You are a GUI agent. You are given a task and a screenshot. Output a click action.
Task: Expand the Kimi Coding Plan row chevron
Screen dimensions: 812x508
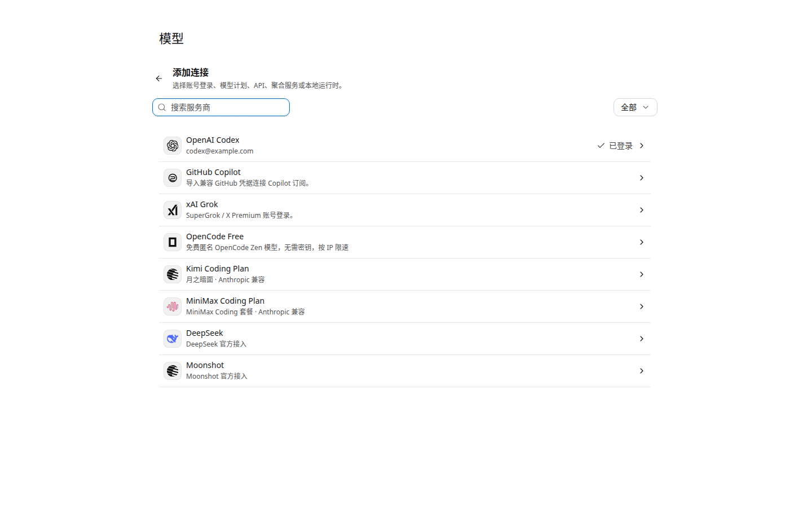coord(642,274)
